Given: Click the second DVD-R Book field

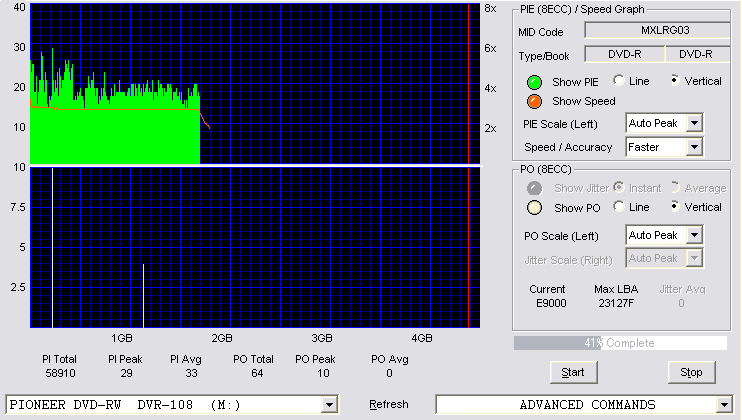Looking at the screenshot, I should (x=698, y=54).
